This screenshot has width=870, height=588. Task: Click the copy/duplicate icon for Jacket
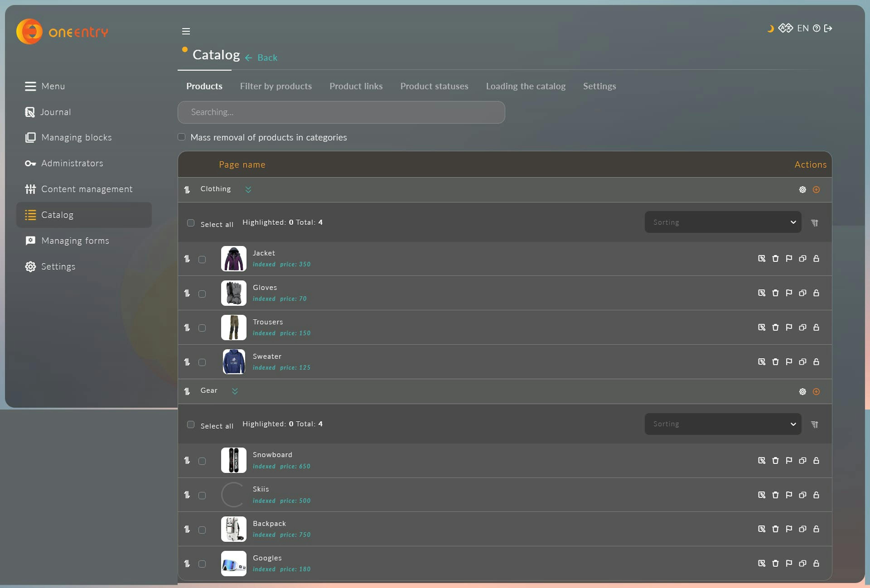pos(802,258)
